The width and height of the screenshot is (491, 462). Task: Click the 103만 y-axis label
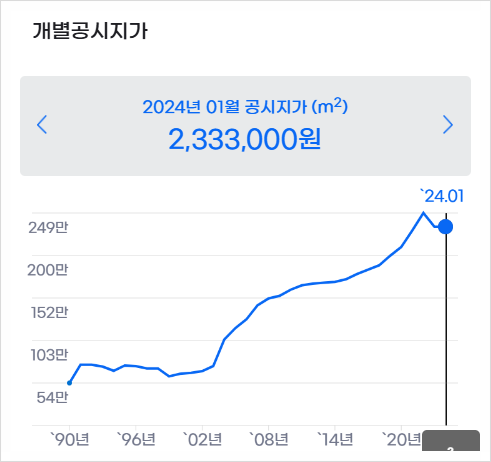pos(49,355)
